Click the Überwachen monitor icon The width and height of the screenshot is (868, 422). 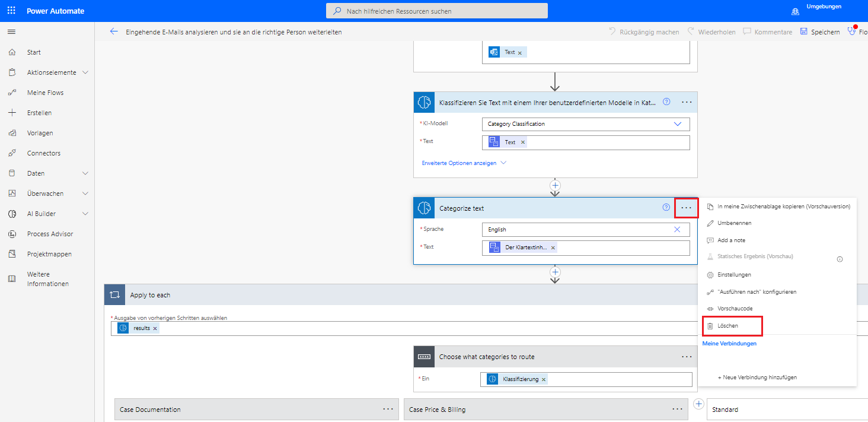tap(12, 193)
